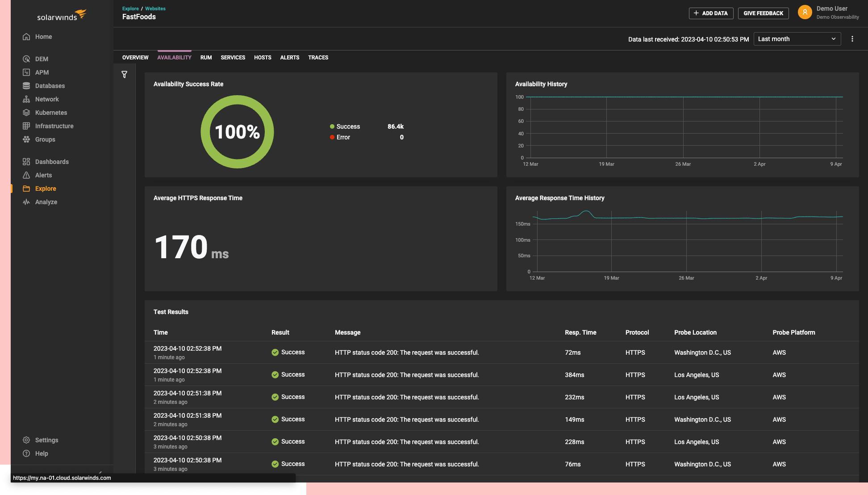This screenshot has height=495, width=868.
Task: Open the filter panel via the funnel icon
Action: [124, 75]
